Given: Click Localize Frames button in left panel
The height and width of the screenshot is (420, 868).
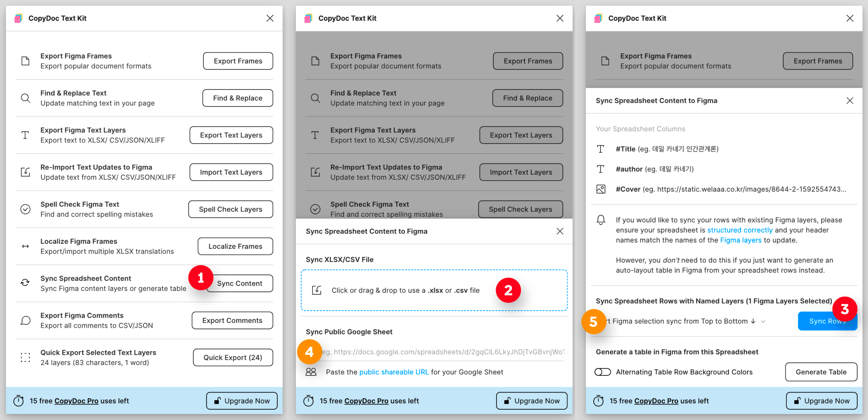Looking at the screenshot, I should [x=235, y=246].
